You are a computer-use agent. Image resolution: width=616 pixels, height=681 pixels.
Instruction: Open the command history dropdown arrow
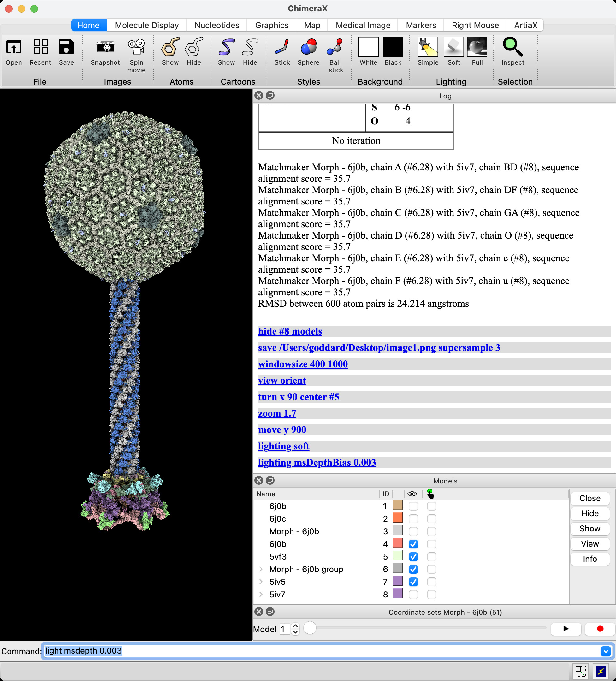tap(605, 651)
